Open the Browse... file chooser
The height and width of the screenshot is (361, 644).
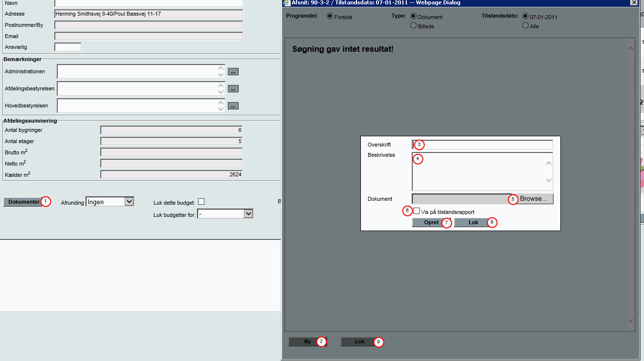[x=533, y=199]
